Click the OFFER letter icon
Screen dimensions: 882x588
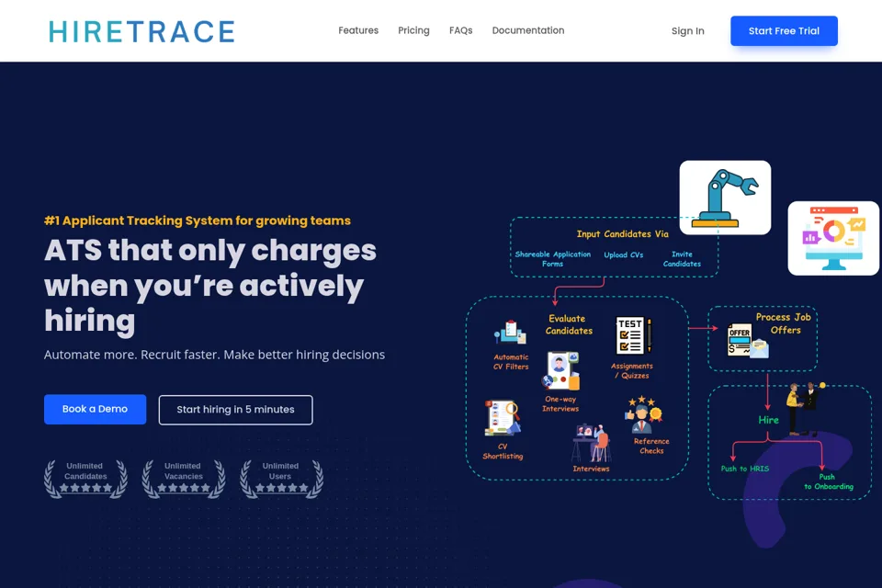coord(748,341)
